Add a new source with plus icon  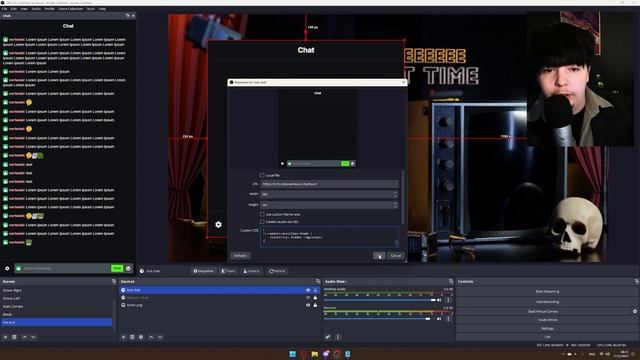pos(123,337)
